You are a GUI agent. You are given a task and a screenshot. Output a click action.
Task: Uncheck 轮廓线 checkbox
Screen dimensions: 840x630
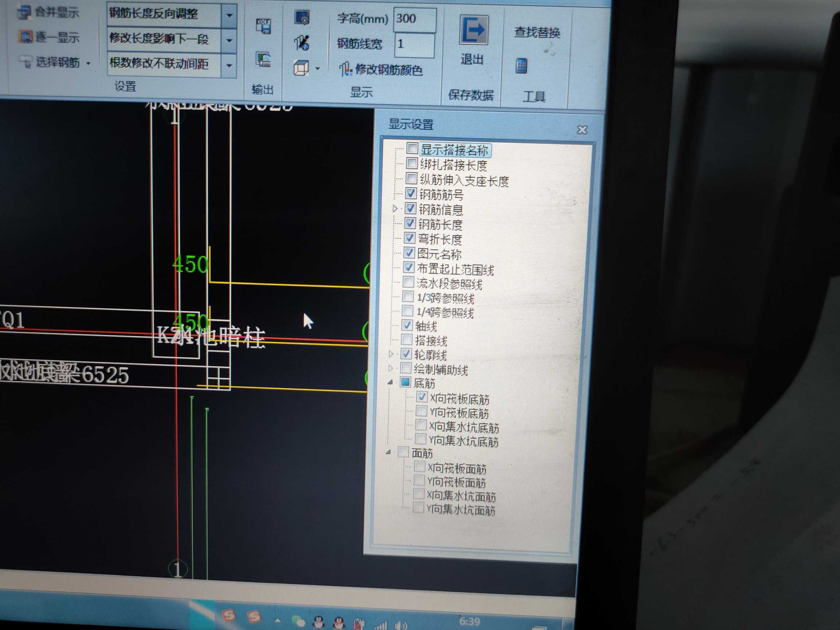click(x=407, y=354)
